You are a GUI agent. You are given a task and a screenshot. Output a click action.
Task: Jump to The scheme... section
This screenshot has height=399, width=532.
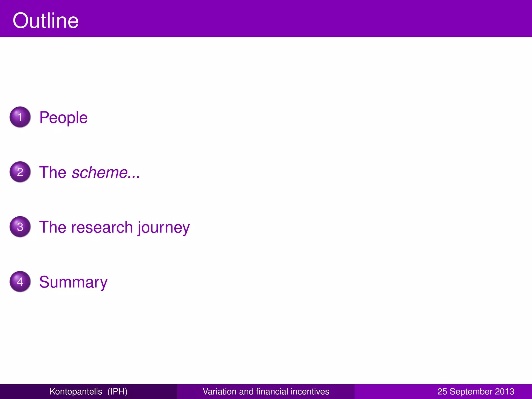(x=89, y=172)
